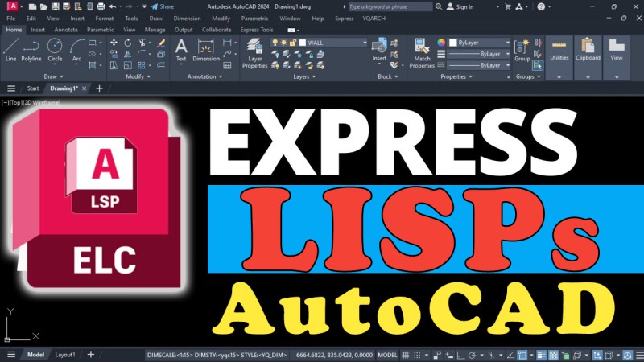Click the Insert block icon
The height and width of the screenshot is (362, 644).
point(379,50)
